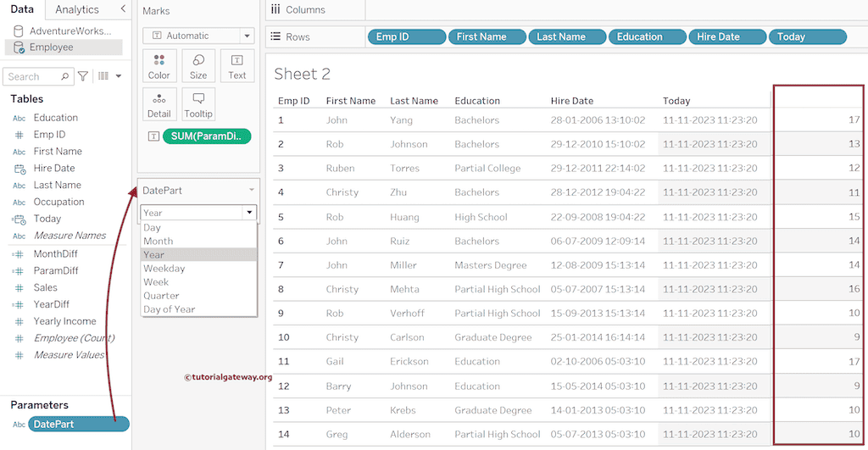The height and width of the screenshot is (450, 868).
Task: Select the AdventureWorks data source
Action: (70, 31)
